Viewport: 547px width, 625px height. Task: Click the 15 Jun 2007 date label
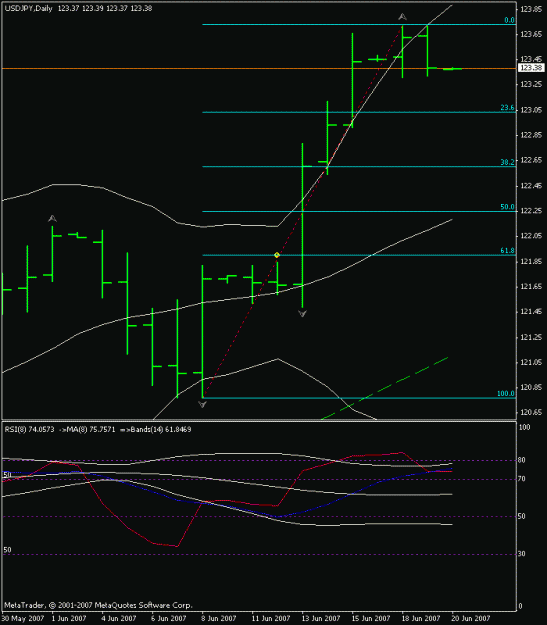pos(371,618)
